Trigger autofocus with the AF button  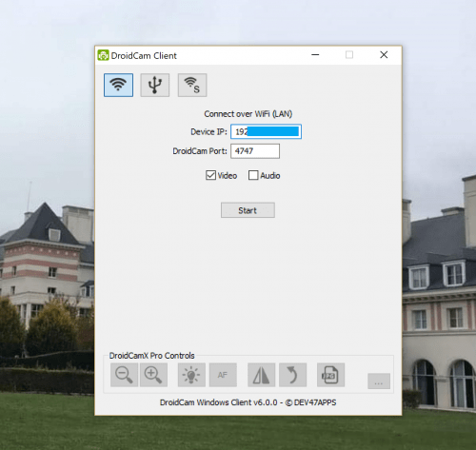point(223,375)
